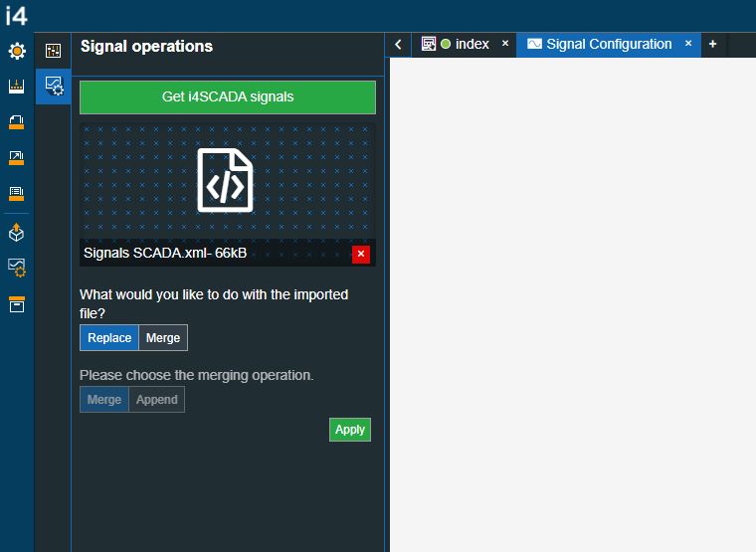Open the archive box icon in sidebar

[x=17, y=304]
